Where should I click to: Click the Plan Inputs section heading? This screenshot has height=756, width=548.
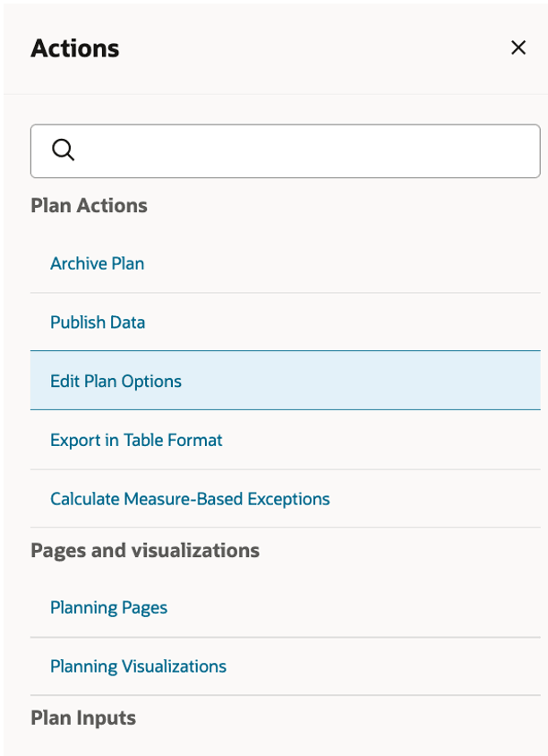tap(83, 717)
